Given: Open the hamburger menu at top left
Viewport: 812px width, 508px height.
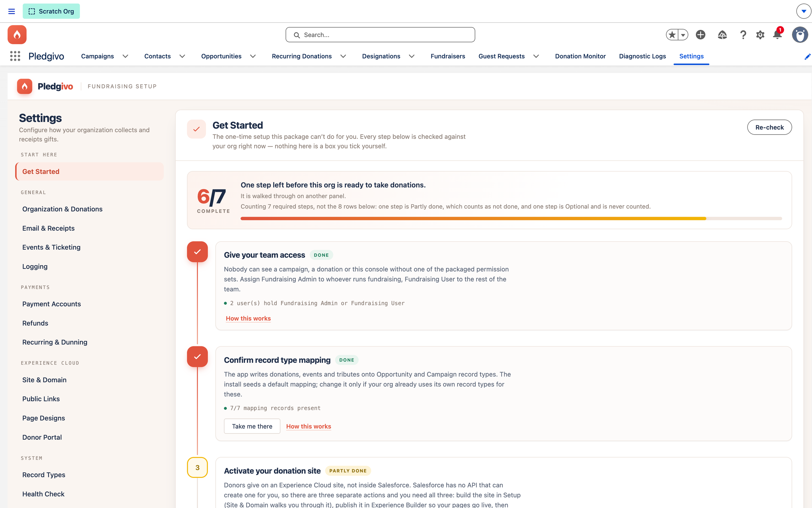Looking at the screenshot, I should pos(11,11).
